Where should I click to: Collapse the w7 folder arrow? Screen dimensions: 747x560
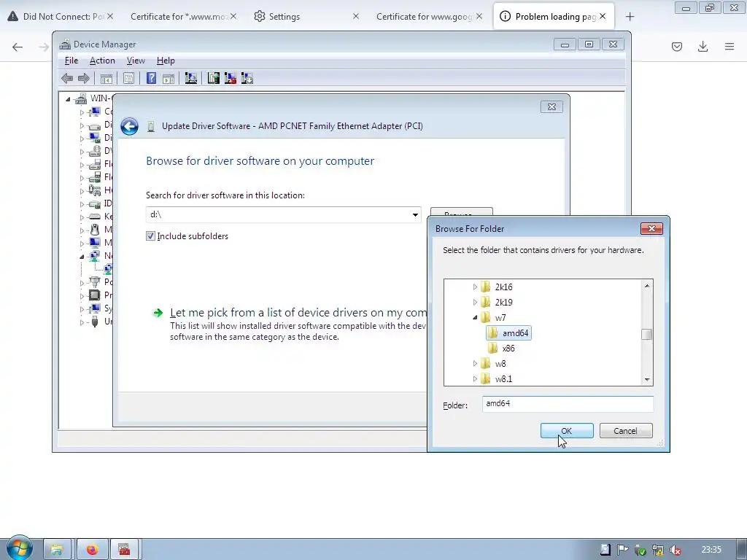[x=475, y=317]
